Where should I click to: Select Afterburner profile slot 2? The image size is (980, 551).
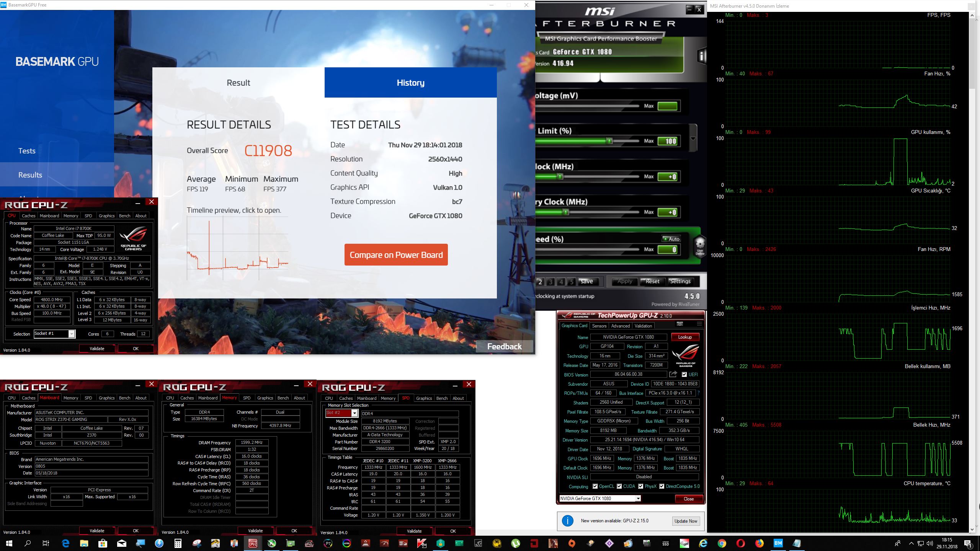click(540, 282)
